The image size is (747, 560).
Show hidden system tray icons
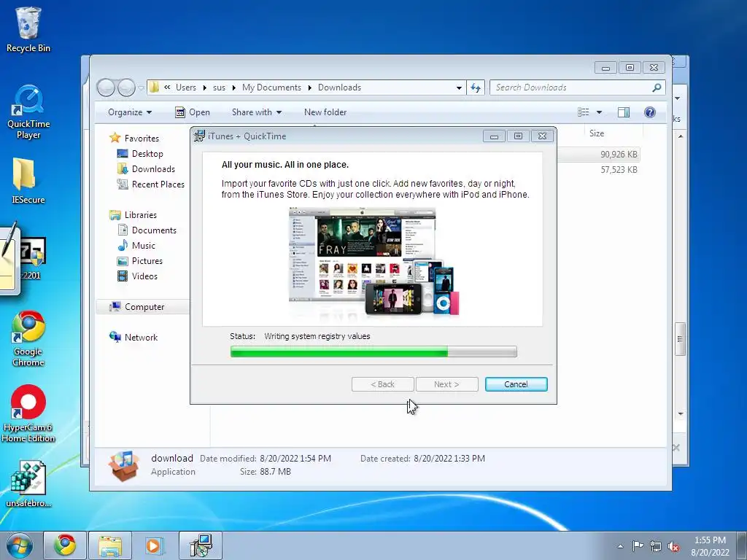click(620, 546)
